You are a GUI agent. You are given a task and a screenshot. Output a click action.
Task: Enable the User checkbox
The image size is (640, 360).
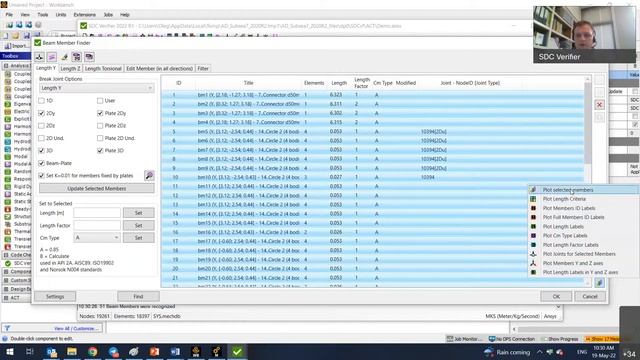coord(100,100)
